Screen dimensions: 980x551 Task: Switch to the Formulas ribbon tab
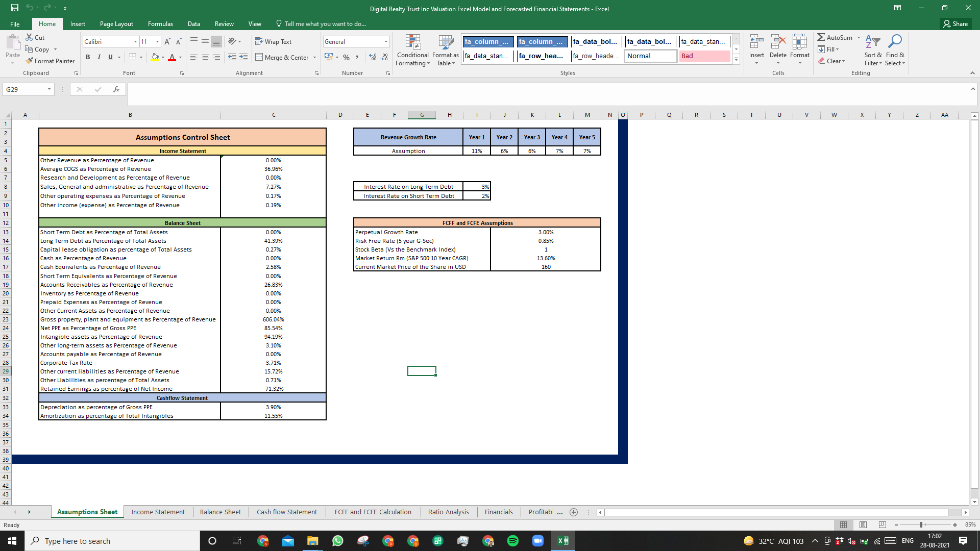click(160, 23)
